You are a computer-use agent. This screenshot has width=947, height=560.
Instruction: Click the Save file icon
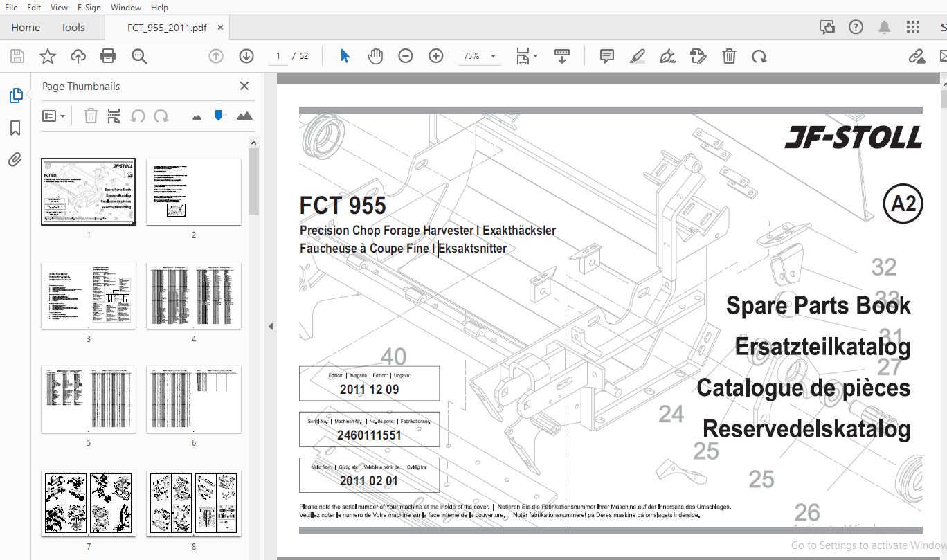coord(17,56)
